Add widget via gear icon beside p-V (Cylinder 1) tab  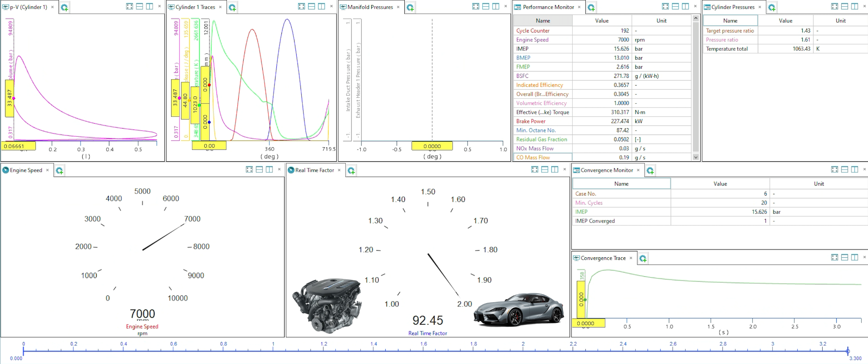click(64, 8)
